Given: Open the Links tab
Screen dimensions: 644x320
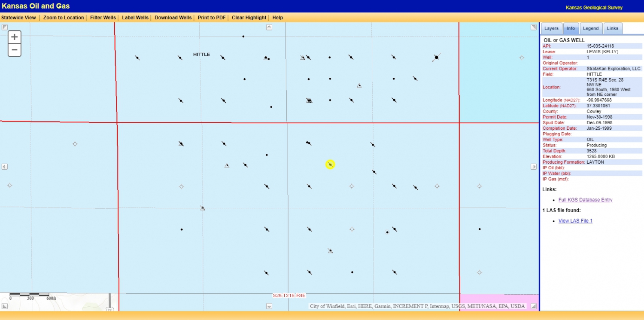Looking at the screenshot, I should 613,28.
